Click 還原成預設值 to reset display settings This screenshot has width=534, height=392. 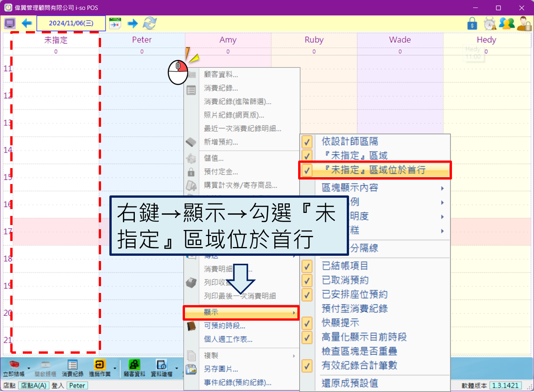click(375, 383)
